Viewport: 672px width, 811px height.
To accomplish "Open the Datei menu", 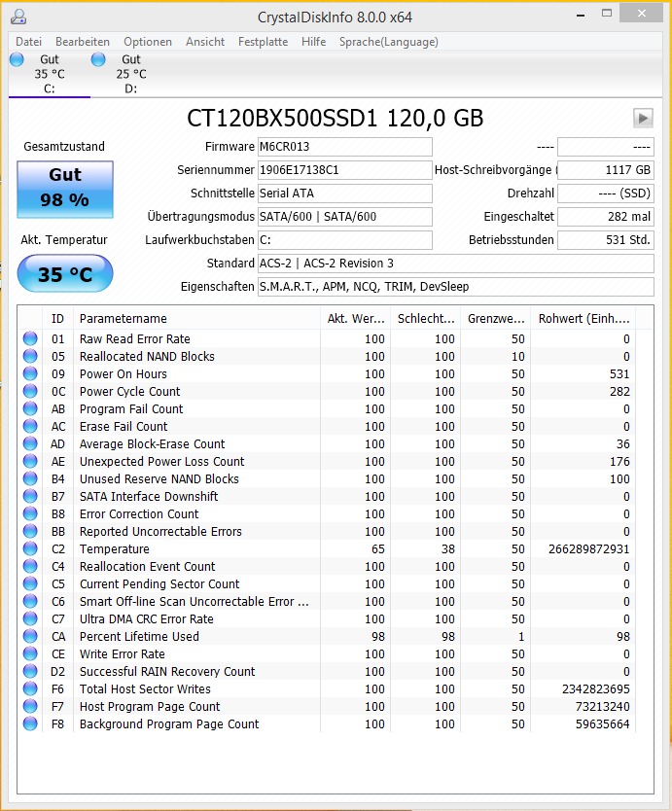I will pyautogui.click(x=28, y=42).
